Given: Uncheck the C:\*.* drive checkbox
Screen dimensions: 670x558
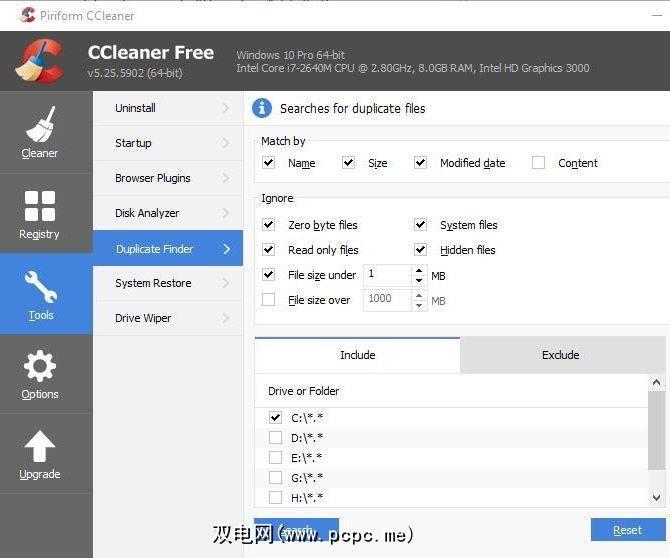Looking at the screenshot, I should (276, 417).
